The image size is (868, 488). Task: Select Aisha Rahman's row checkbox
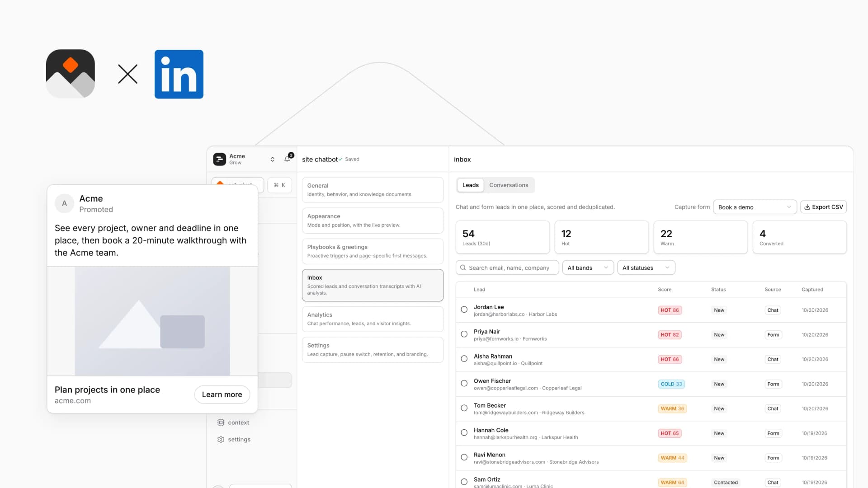pos(464,359)
